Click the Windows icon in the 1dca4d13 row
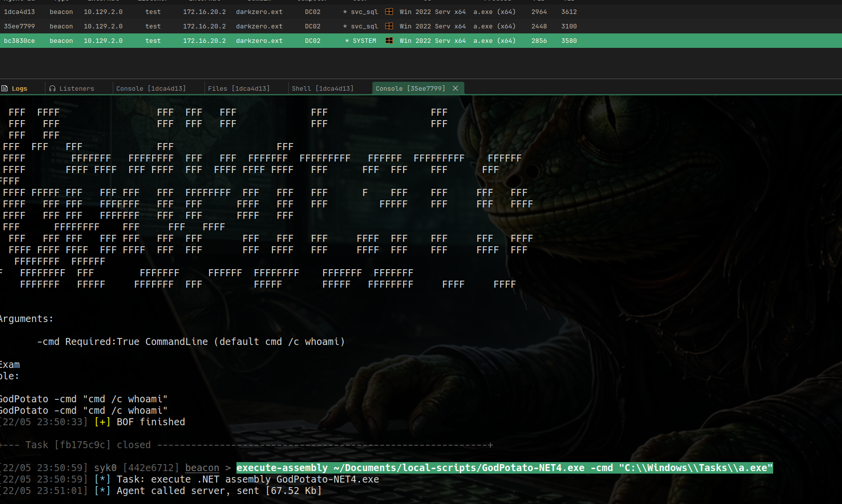 (x=389, y=11)
